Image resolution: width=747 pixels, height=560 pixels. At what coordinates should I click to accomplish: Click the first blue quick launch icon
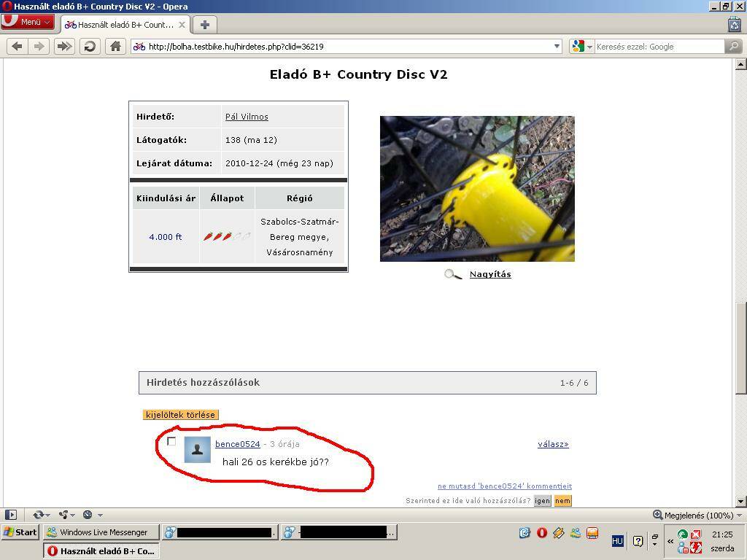pos(525,533)
